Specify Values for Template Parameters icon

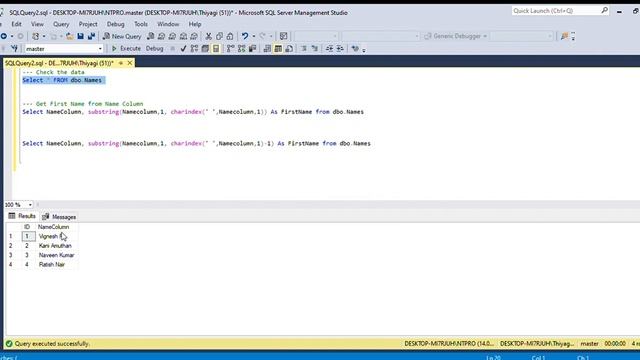point(355,49)
